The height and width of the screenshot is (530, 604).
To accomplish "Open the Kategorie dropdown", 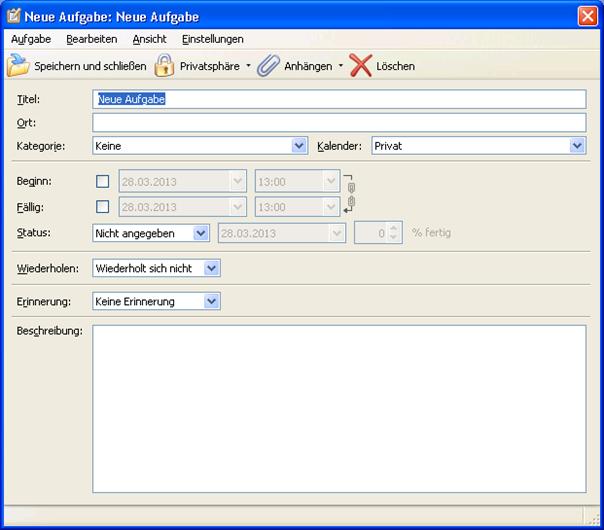I will pos(200,146).
